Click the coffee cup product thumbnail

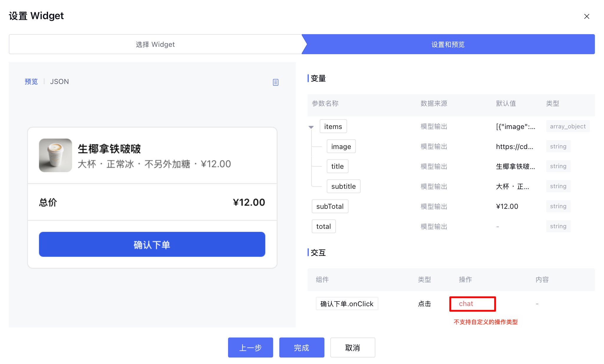point(55,155)
